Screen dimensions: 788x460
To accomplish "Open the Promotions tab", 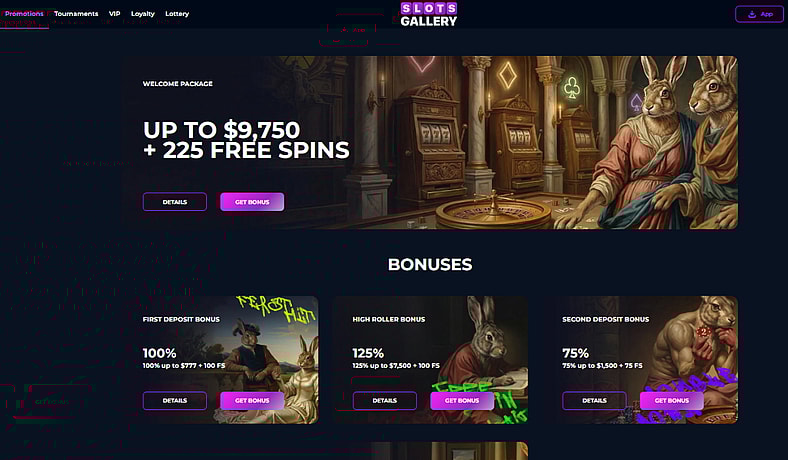I will pyautogui.click(x=24, y=14).
